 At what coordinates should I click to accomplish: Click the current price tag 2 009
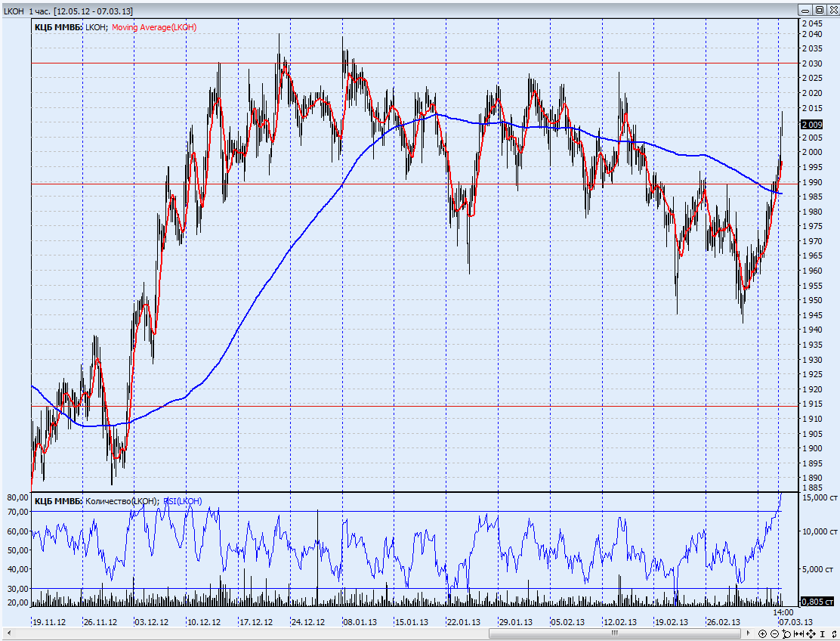(x=811, y=124)
